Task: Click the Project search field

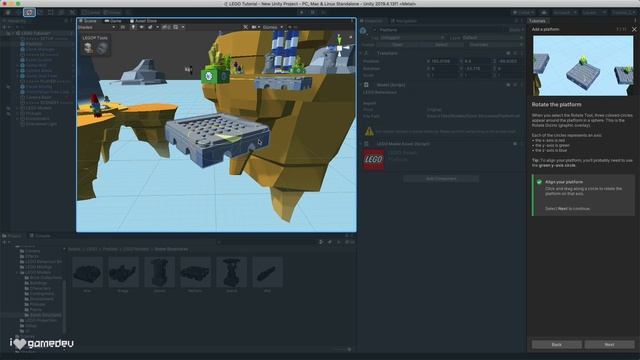Action: point(267,242)
